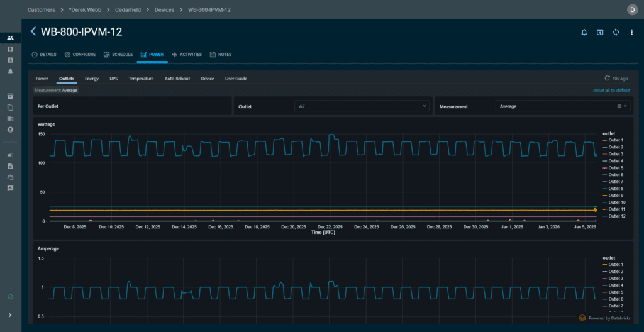Screen dimensions: 644x332
Task: Open the megaphone announcements icon in sidebar
Action: click(10, 155)
